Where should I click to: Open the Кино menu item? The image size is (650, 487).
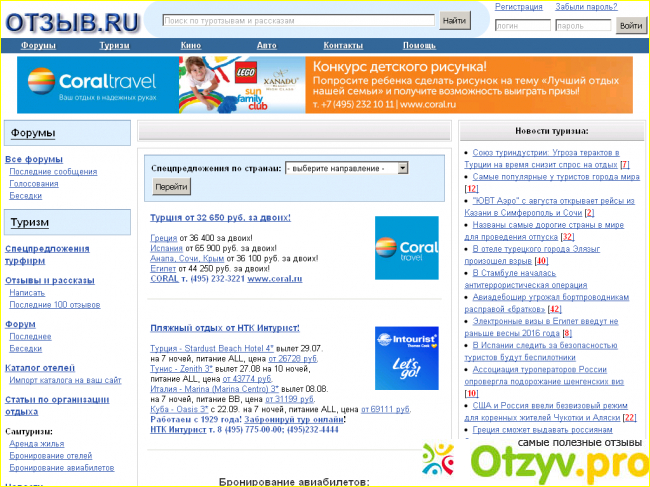pyautogui.click(x=190, y=46)
